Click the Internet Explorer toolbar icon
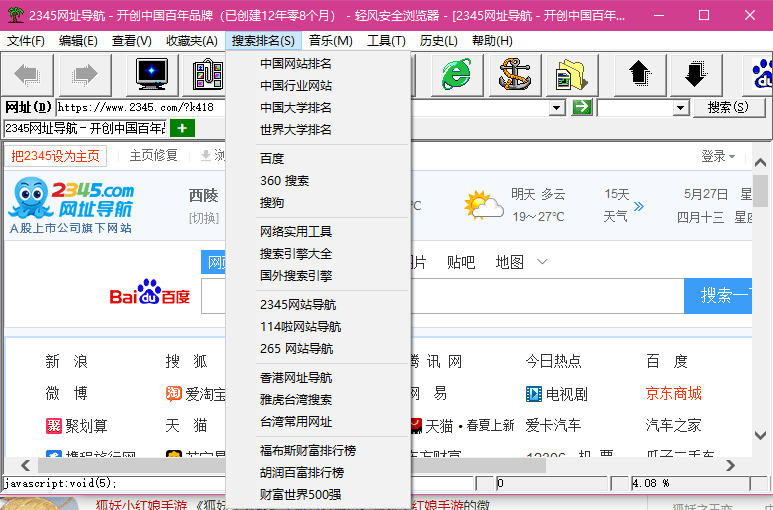The height and width of the screenshot is (510, 773). 457,73
